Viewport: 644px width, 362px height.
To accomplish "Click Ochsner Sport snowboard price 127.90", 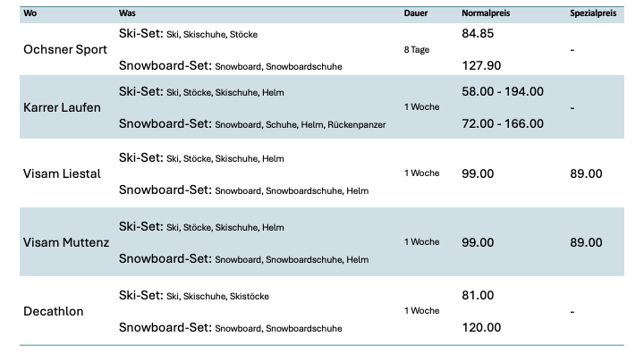I will [481, 65].
